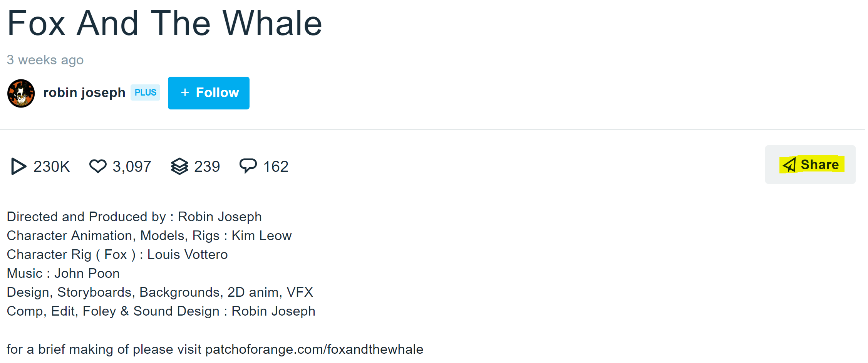Image resolution: width=868 pixels, height=363 pixels.
Task: View the 3,097 likes count
Action: (132, 166)
